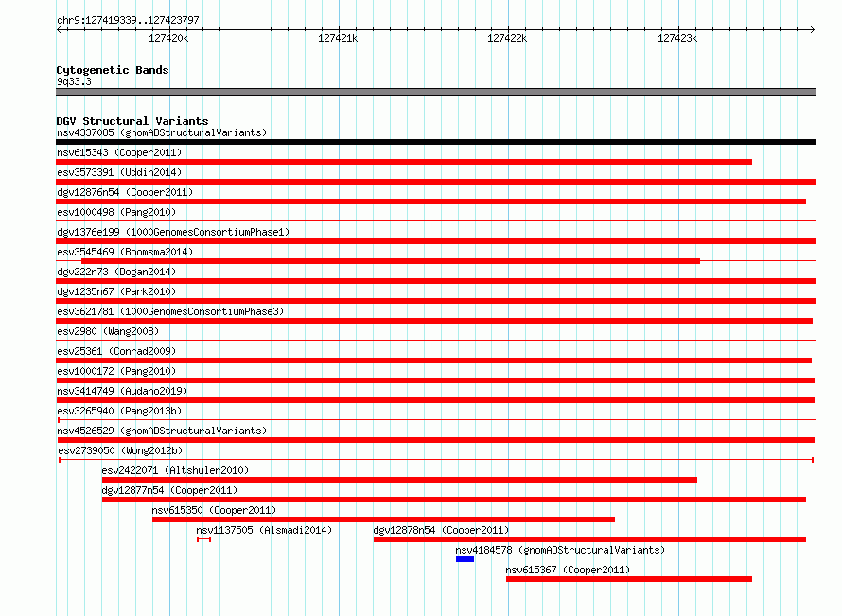842x616 pixels.
Task: Click the ruler's left arrowhead
Action: coord(59,29)
